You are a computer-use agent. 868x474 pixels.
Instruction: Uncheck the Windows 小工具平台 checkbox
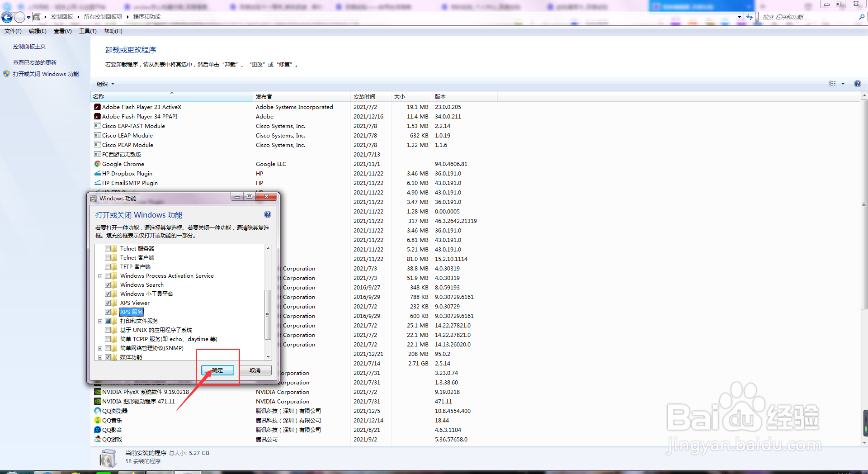tap(108, 294)
